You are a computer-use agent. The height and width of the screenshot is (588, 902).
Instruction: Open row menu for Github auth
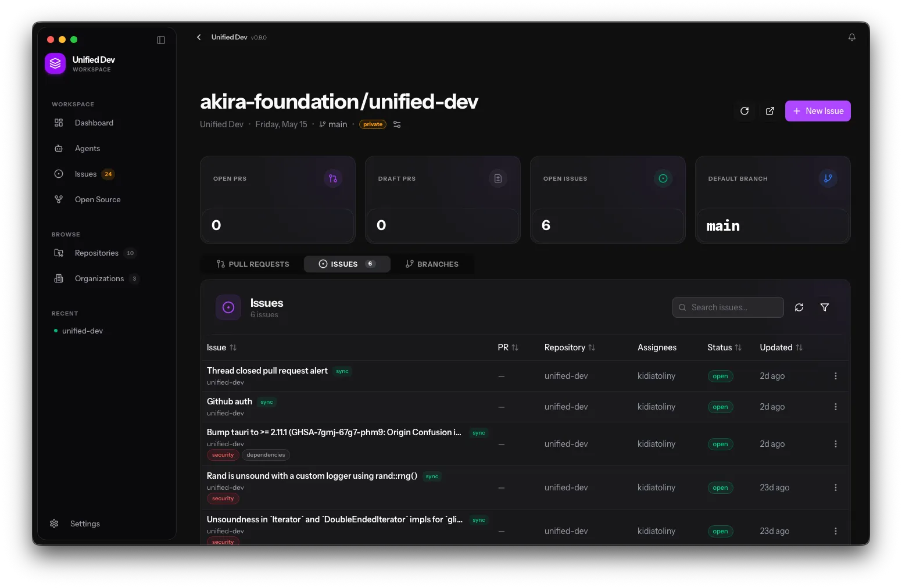[836, 407]
